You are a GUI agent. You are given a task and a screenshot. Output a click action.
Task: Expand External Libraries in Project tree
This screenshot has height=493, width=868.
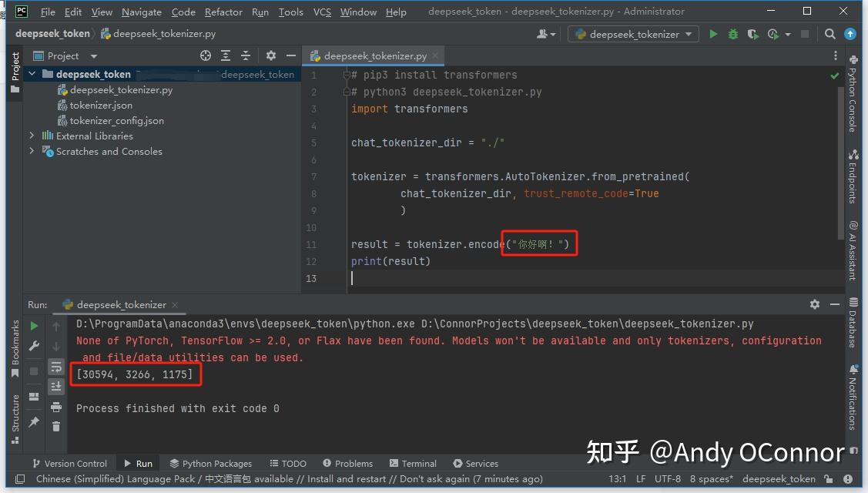click(x=32, y=136)
